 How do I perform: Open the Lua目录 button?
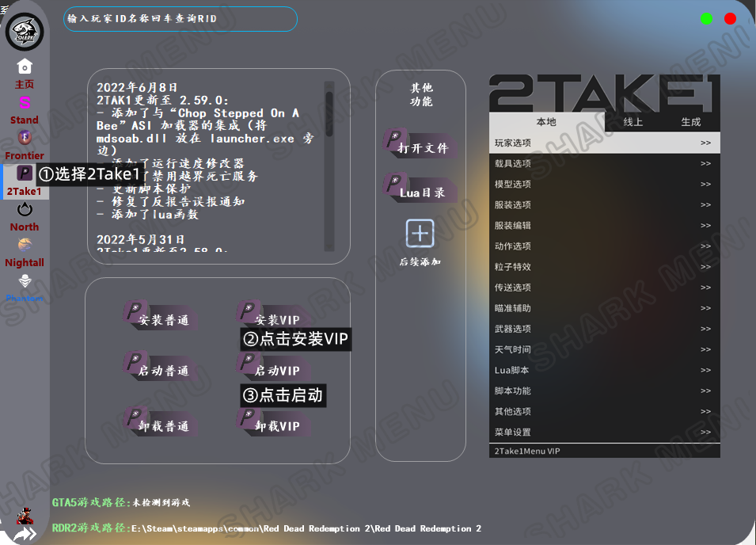tap(420, 189)
